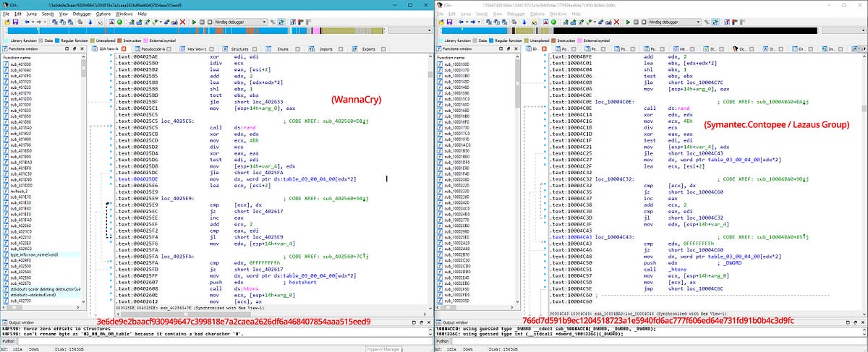868x352 pixels.
Task: Close Functions window panel in right IDA
Action: point(516,48)
